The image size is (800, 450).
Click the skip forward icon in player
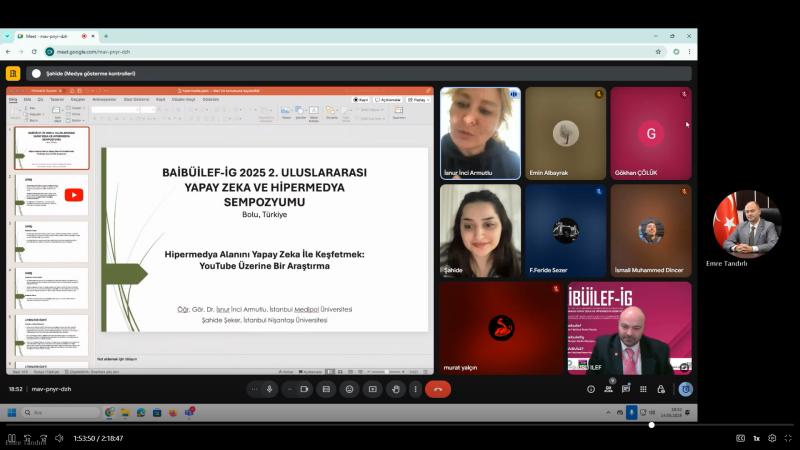click(x=43, y=438)
